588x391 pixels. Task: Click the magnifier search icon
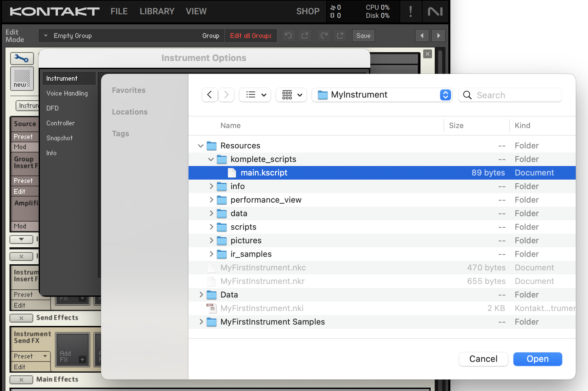click(467, 95)
